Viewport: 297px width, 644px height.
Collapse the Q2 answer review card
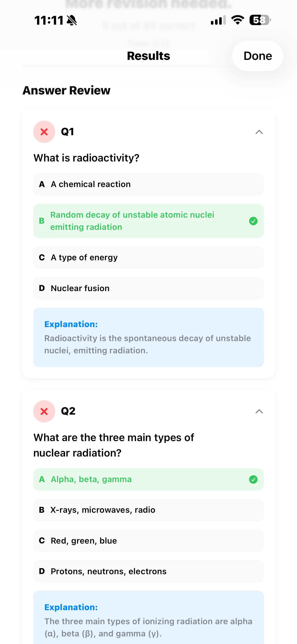(259, 412)
